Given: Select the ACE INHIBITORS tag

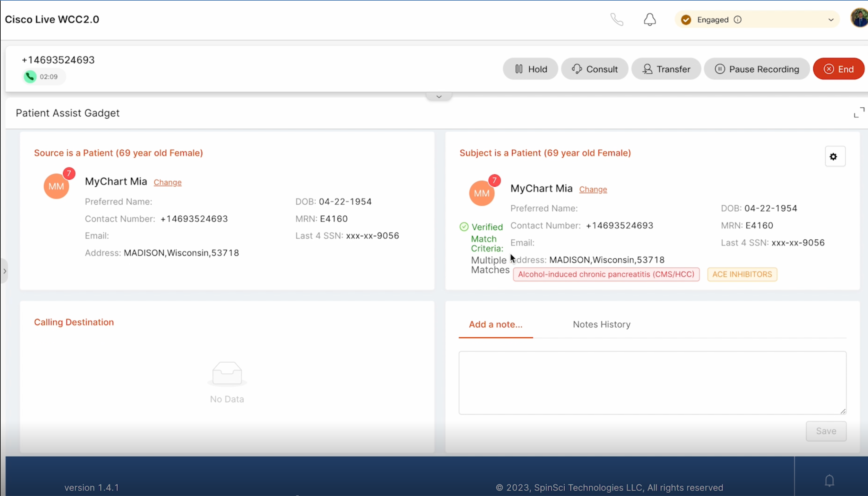Looking at the screenshot, I should (742, 274).
